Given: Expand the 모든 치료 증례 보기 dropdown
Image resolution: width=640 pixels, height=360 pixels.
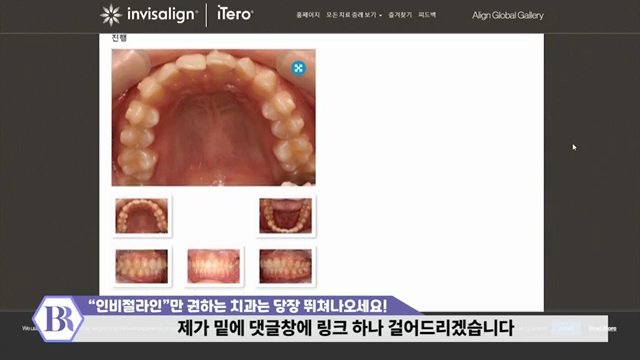Looking at the screenshot, I should click(354, 15).
